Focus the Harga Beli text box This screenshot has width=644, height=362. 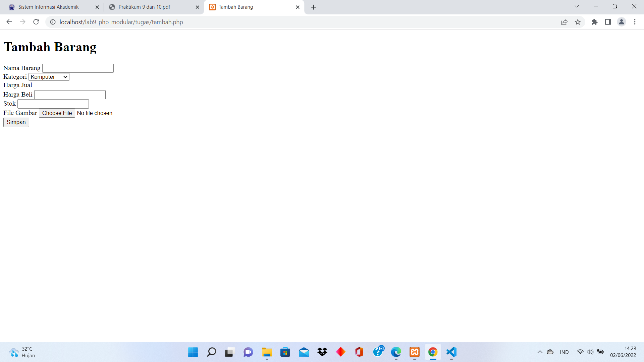click(70, 95)
